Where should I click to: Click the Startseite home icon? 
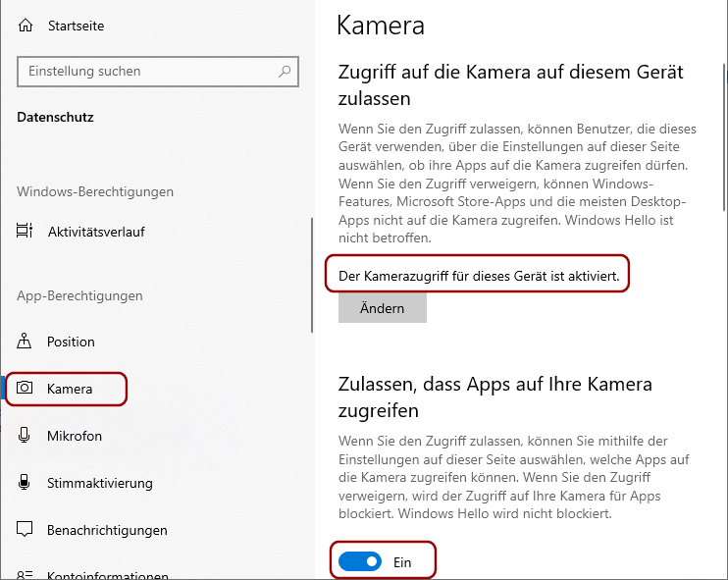[x=26, y=26]
